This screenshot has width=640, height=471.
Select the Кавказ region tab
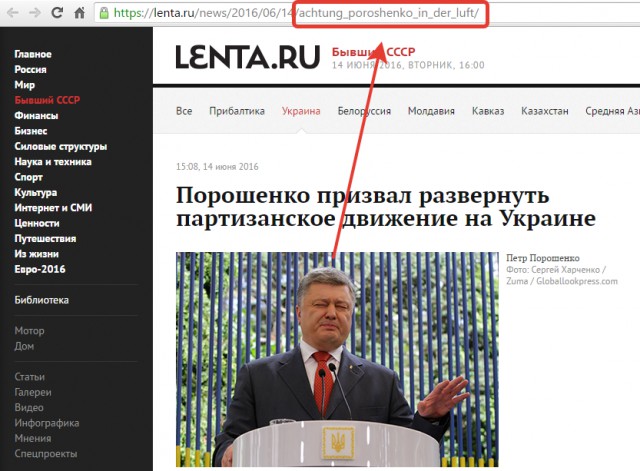(488, 111)
